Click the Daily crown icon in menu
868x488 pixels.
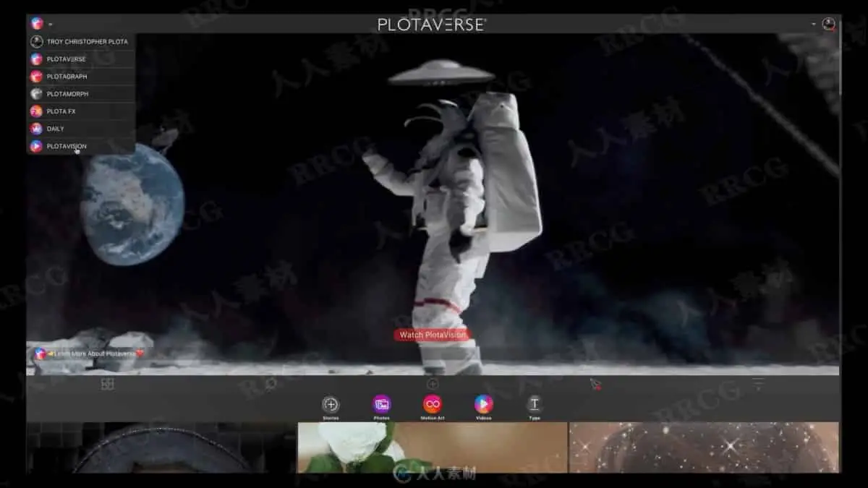click(x=36, y=129)
